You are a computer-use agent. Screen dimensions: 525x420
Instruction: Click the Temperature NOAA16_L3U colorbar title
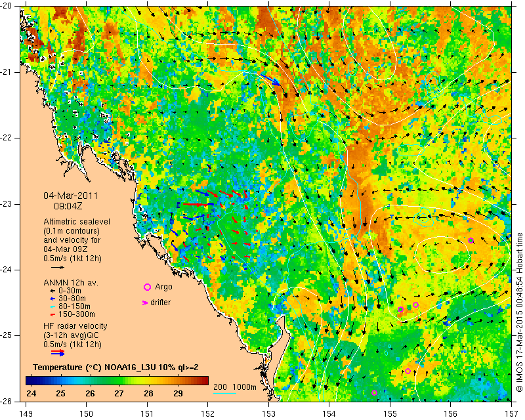tap(115, 367)
